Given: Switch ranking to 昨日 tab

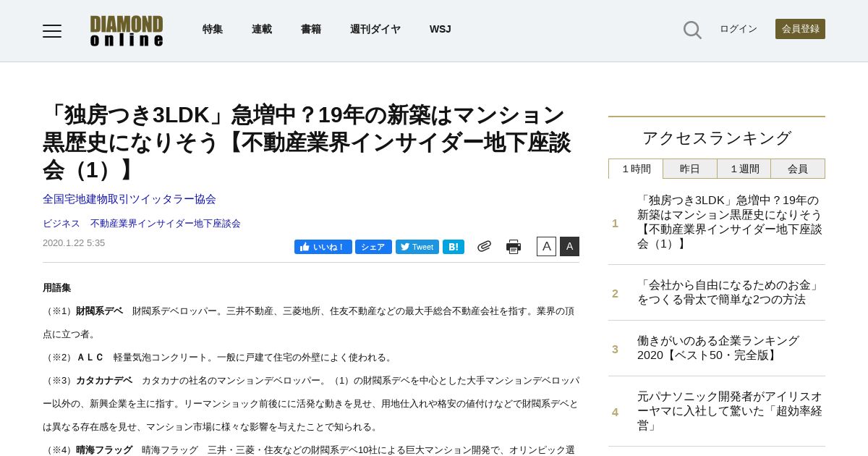Looking at the screenshot, I should (690, 169).
